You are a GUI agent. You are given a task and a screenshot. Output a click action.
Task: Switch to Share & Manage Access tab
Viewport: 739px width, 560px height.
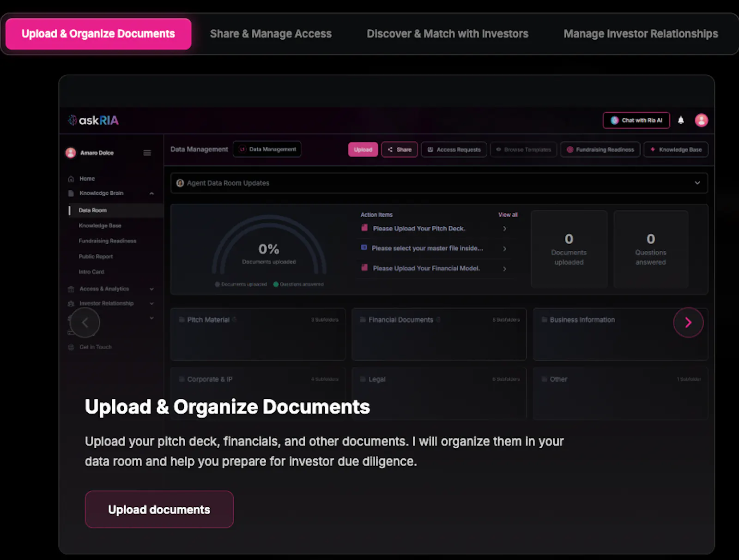pyautogui.click(x=271, y=34)
